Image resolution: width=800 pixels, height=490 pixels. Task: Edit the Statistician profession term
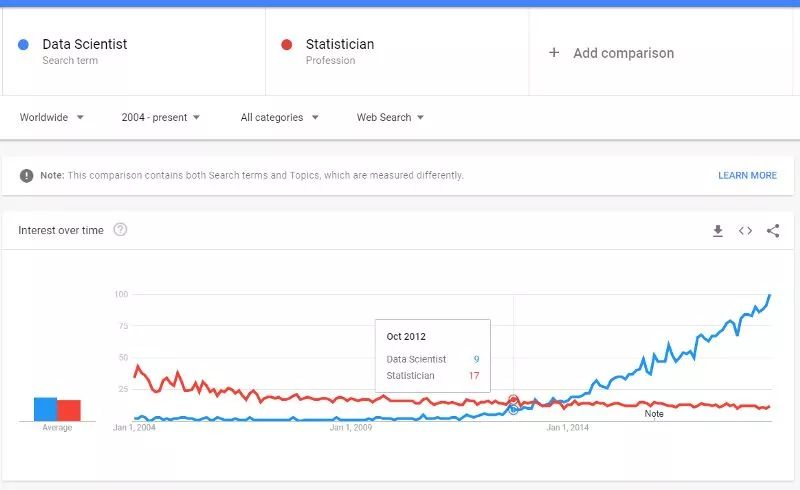(340, 44)
